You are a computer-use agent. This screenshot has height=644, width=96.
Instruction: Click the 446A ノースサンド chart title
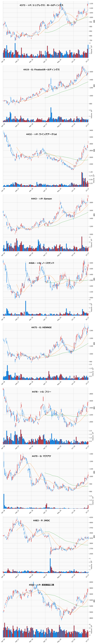pos(41,263)
